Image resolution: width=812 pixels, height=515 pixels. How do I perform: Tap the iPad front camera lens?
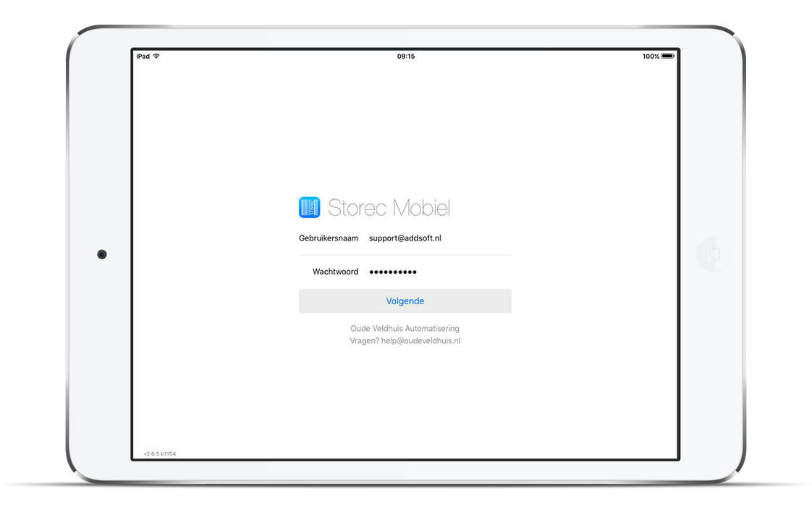pos(102,254)
